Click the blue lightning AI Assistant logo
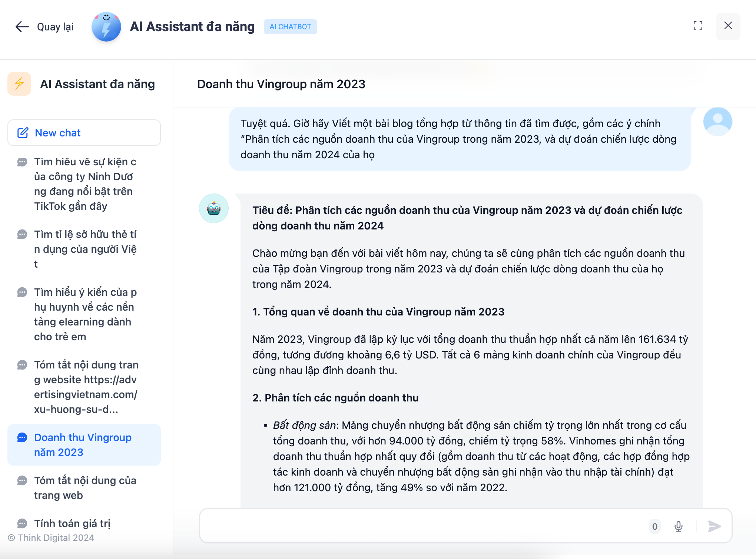The image size is (756, 559). (106, 27)
